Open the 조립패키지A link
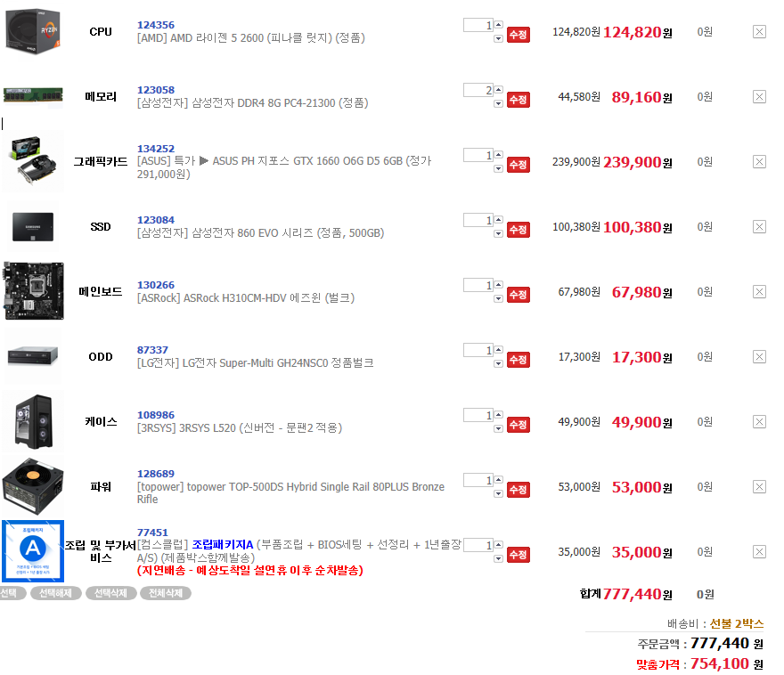The image size is (784, 675). click(223, 545)
